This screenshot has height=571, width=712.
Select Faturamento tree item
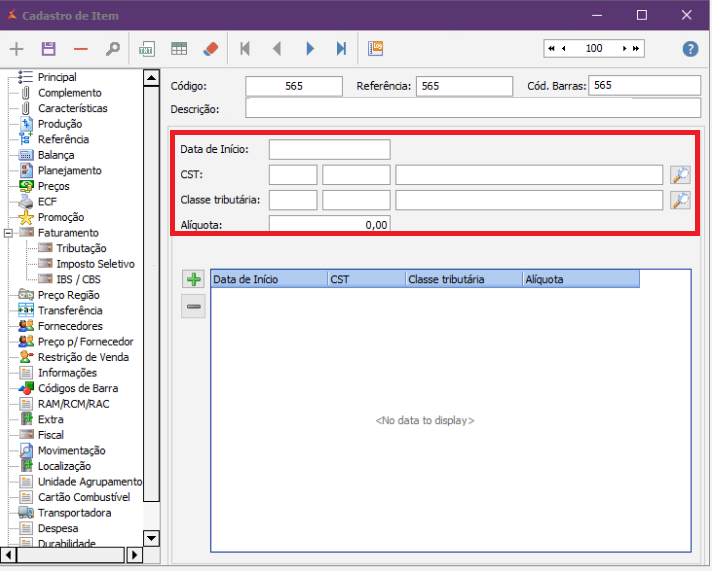(x=68, y=233)
